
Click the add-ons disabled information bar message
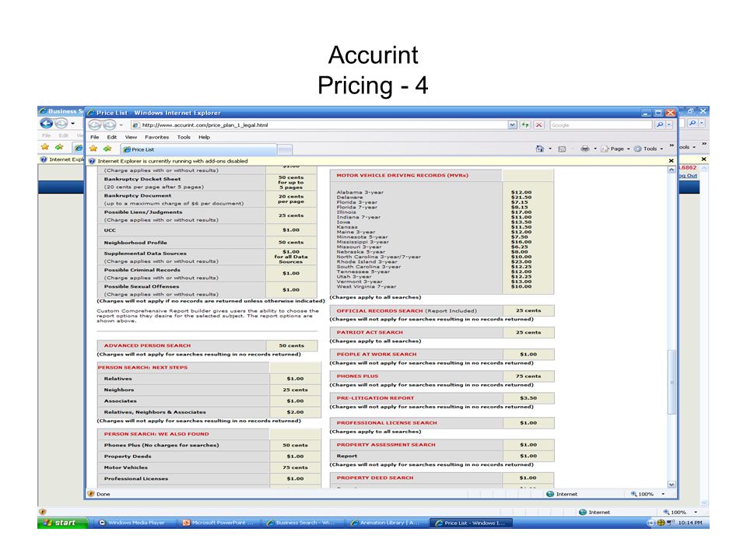click(x=173, y=161)
